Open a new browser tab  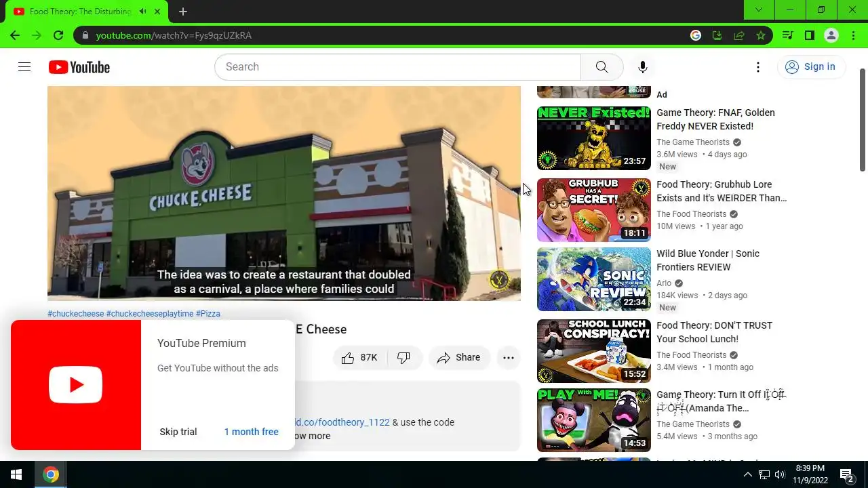point(183,12)
